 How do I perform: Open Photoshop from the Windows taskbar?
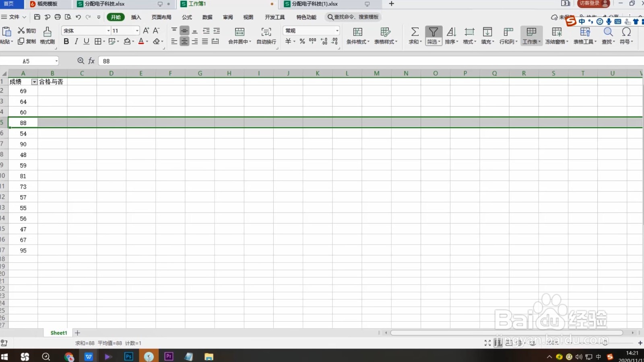click(129, 356)
